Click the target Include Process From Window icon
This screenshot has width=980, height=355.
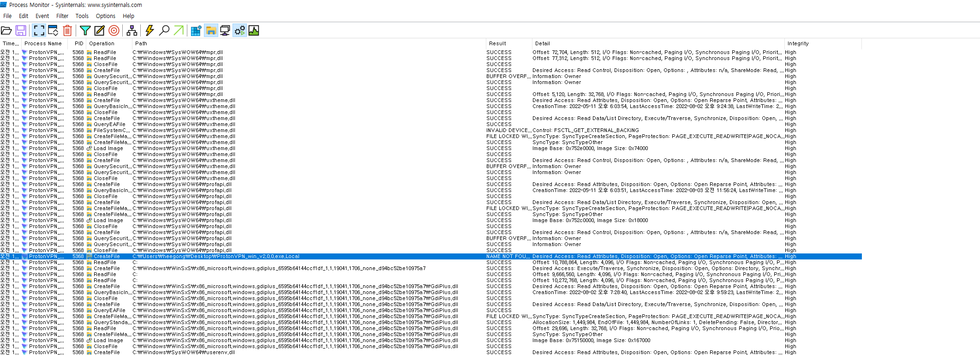point(114,30)
